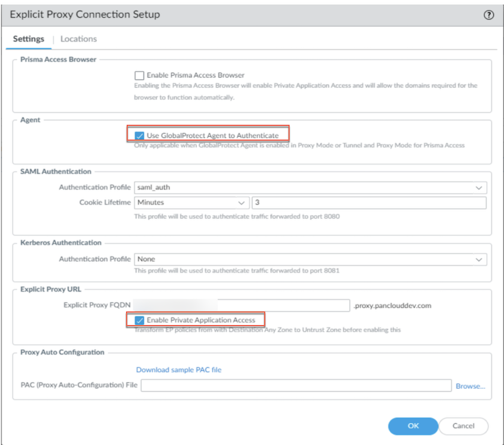The width and height of the screenshot is (504, 445).
Task: Click the PAC File path field
Action: (296, 386)
